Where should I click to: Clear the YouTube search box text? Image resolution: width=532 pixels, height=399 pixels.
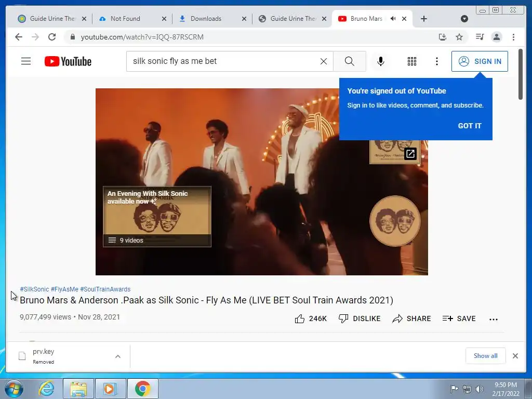click(324, 61)
